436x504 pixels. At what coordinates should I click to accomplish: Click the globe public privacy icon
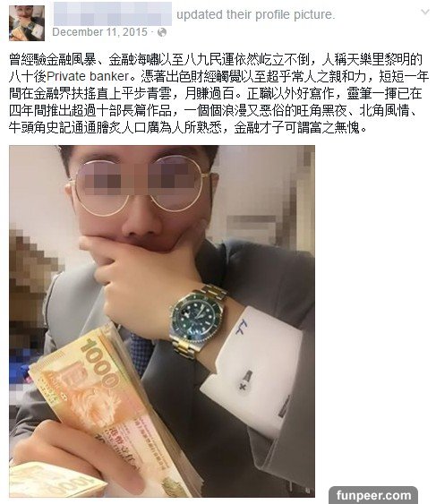pos(162,32)
